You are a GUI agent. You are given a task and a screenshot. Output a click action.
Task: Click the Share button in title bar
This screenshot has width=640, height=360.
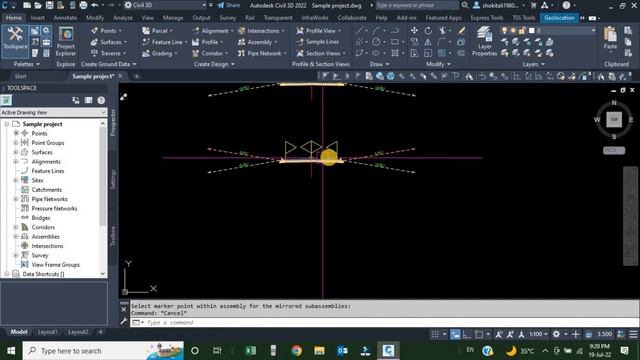229,5
